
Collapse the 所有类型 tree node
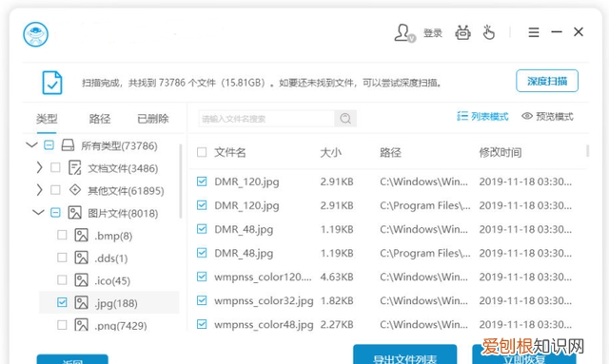(31, 145)
